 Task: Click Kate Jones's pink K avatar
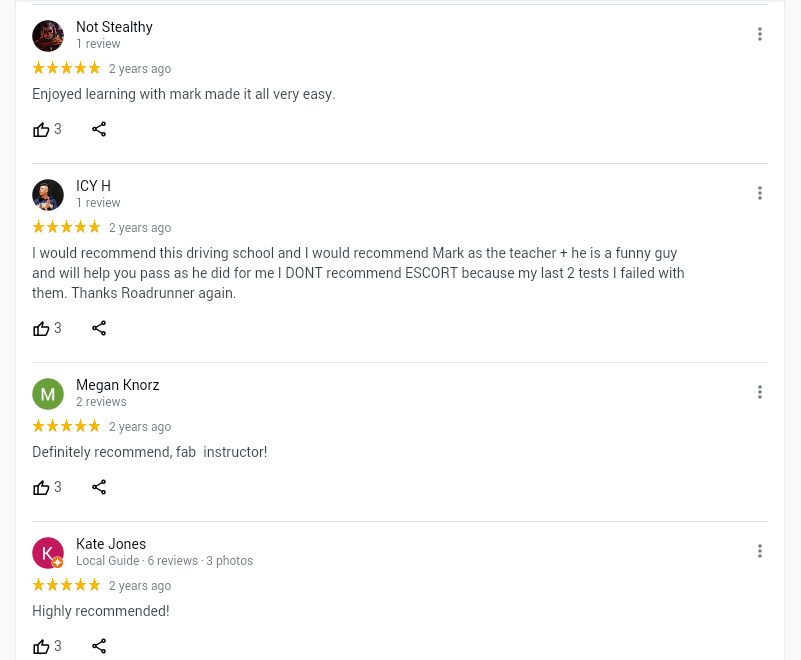[48, 553]
